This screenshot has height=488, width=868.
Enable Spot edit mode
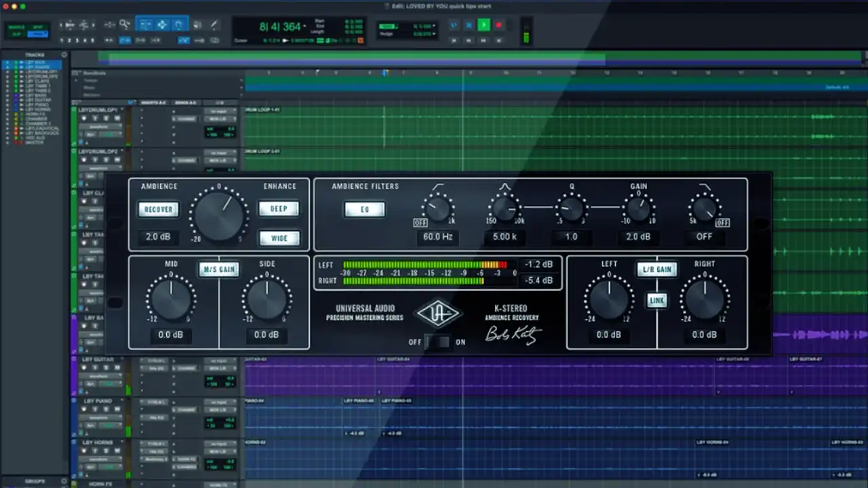(x=38, y=27)
